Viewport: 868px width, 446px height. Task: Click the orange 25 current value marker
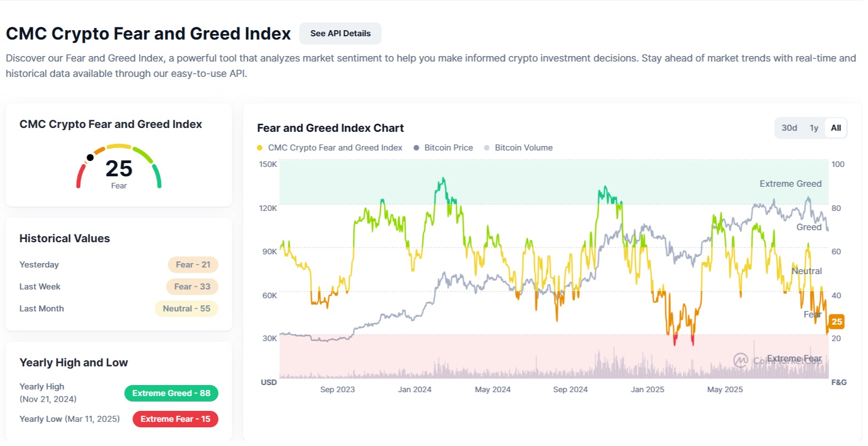837,322
